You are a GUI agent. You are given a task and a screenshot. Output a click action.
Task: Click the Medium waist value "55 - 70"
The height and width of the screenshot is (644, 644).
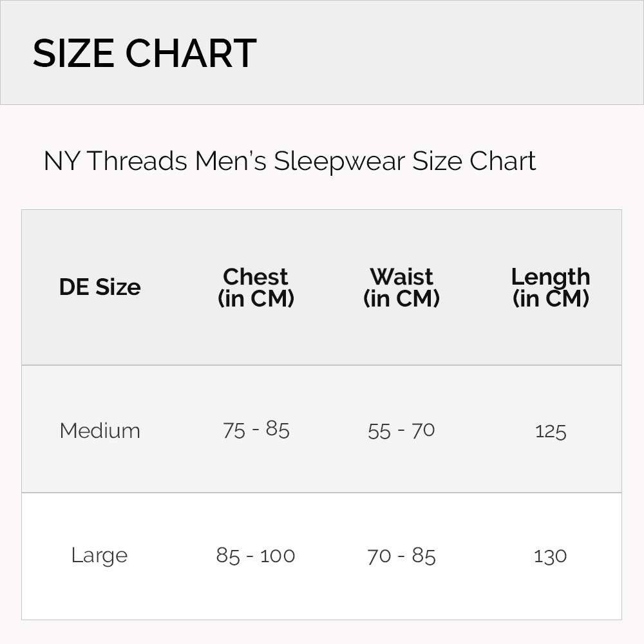[x=401, y=430]
